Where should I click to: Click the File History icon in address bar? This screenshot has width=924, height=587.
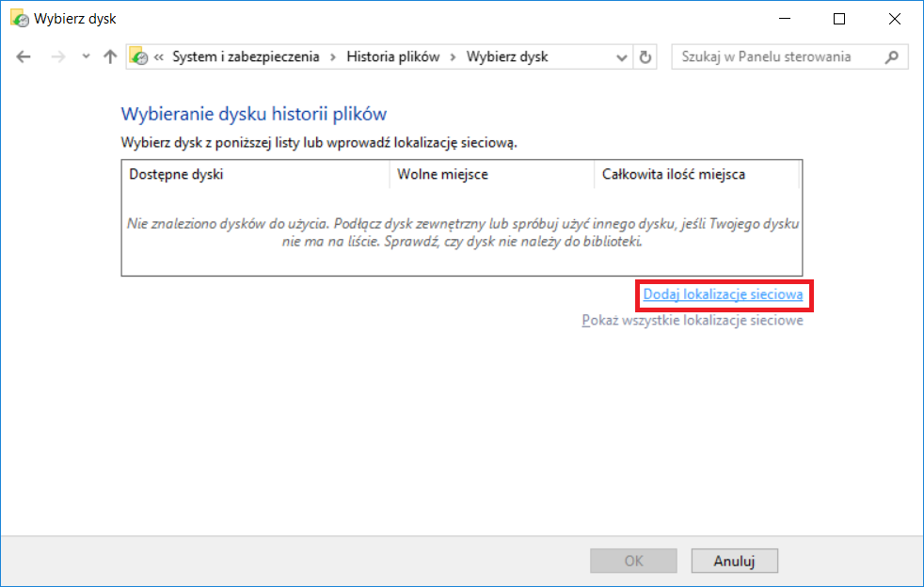(x=139, y=56)
